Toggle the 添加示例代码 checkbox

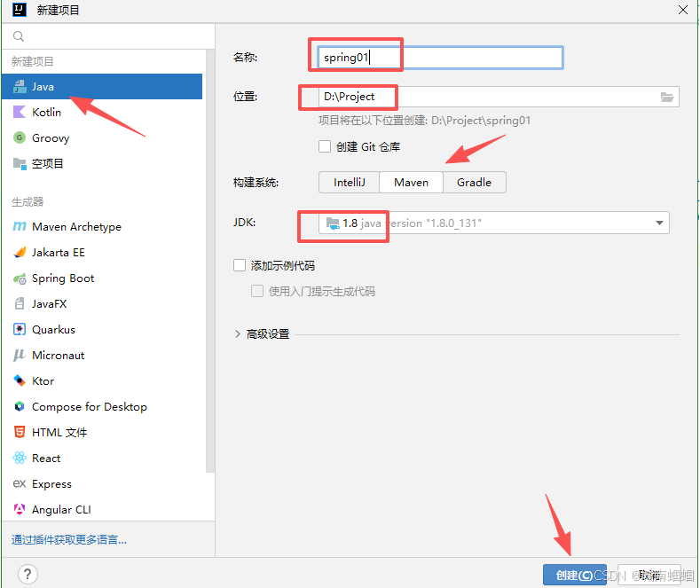click(240, 265)
